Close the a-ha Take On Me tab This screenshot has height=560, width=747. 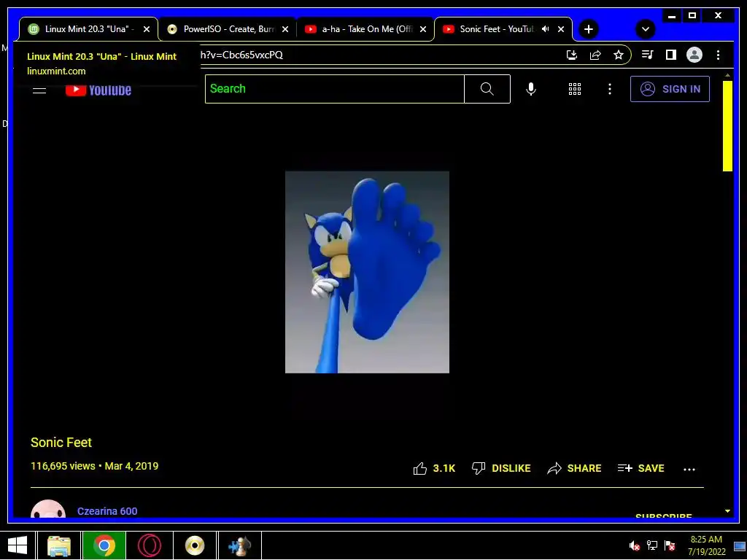[422, 29]
